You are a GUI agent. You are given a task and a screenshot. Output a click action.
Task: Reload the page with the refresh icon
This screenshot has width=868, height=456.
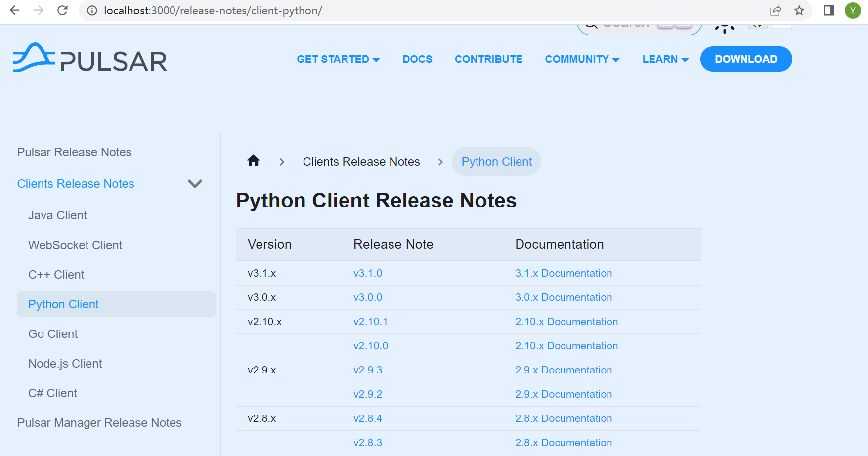point(62,10)
